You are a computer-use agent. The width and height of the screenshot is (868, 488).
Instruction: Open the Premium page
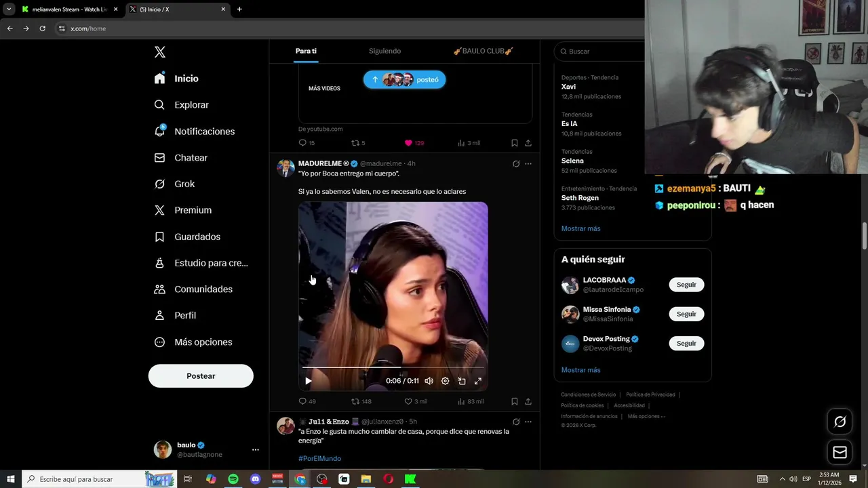click(x=182, y=210)
